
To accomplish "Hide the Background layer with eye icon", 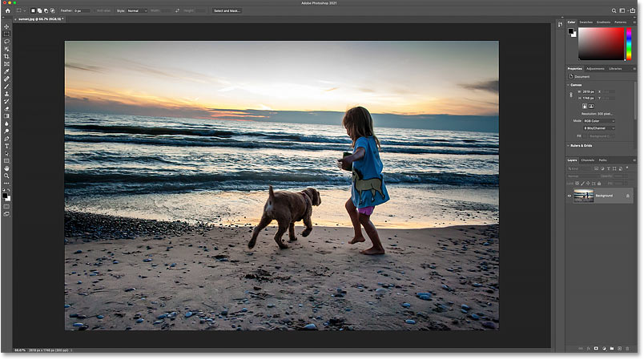I will tap(570, 196).
